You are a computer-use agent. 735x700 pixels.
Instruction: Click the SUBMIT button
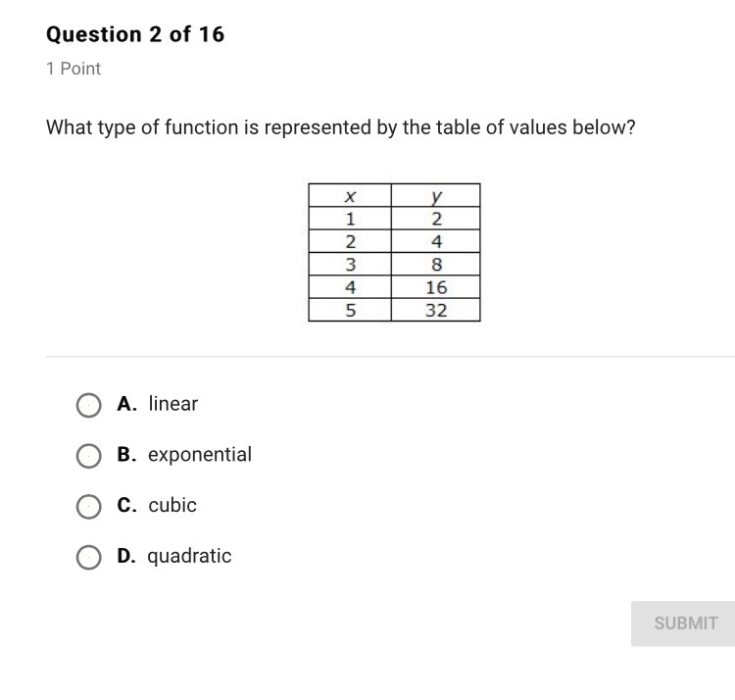coord(683,624)
